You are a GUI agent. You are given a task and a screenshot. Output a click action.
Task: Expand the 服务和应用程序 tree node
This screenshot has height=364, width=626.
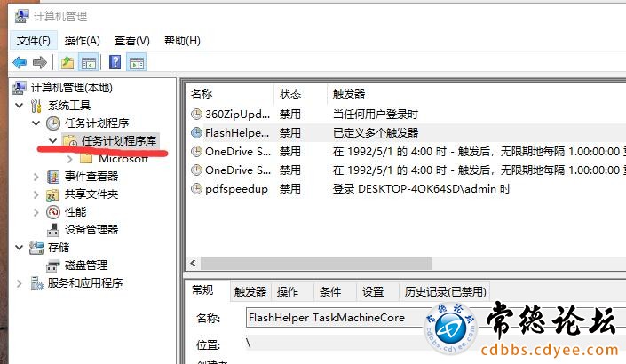point(19,283)
